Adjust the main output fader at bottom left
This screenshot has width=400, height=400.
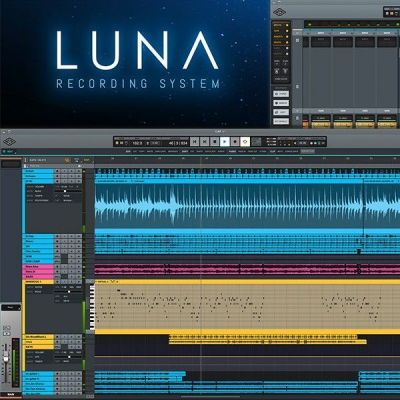pyautogui.click(x=6, y=359)
